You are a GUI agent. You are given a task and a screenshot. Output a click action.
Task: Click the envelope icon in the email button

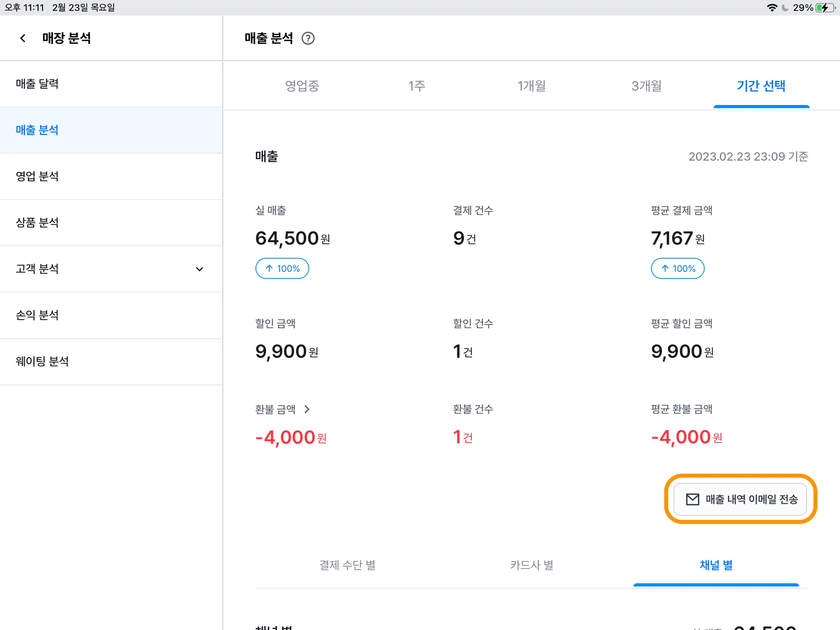[x=692, y=499]
